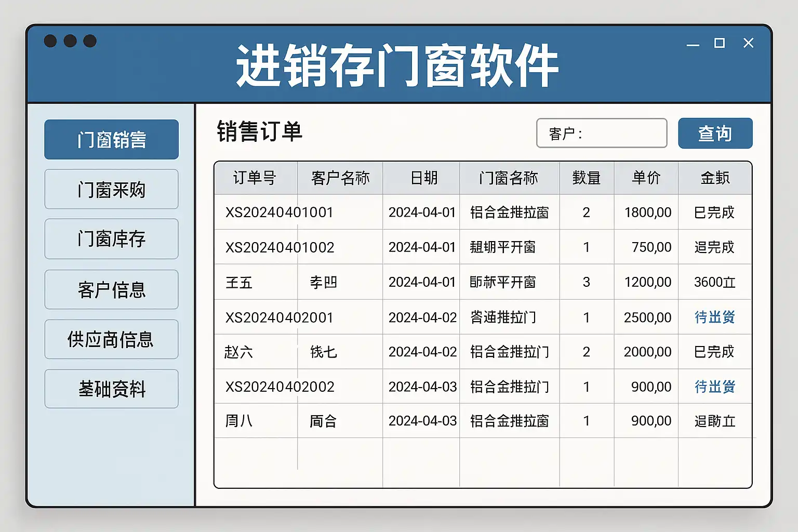The image size is (798, 532).
Task: Sort by the 客户名称 column header
Action: point(340,178)
